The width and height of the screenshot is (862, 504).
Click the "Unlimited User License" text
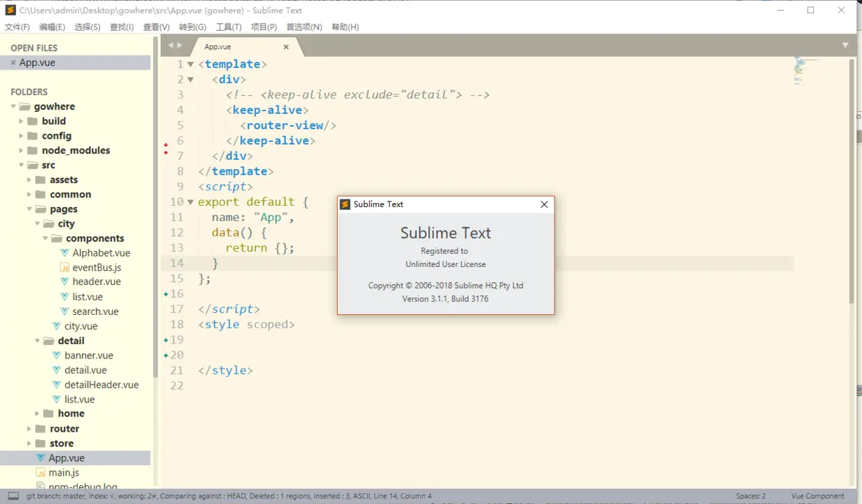coord(446,264)
